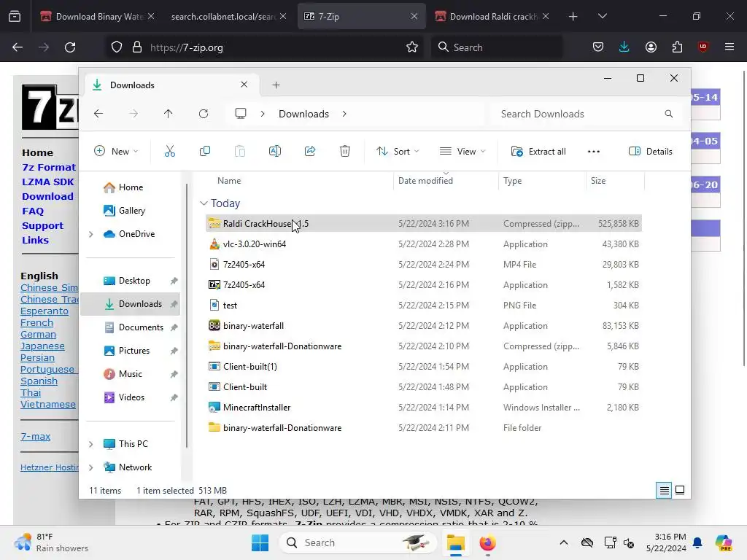Switch to details list view icon in status bar

click(x=664, y=491)
